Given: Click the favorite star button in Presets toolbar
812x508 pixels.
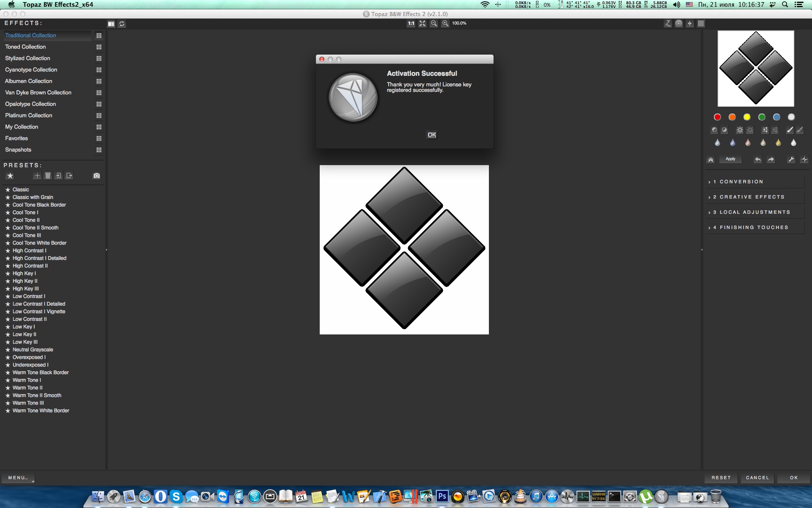Looking at the screenshot, I should coord(10,176).
